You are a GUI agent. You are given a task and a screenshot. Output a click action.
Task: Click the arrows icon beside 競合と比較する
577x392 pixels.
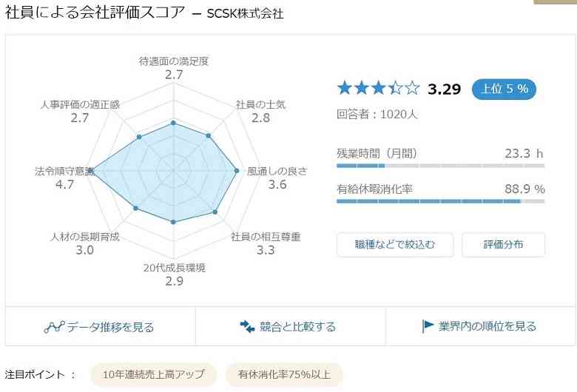(247, 326)
